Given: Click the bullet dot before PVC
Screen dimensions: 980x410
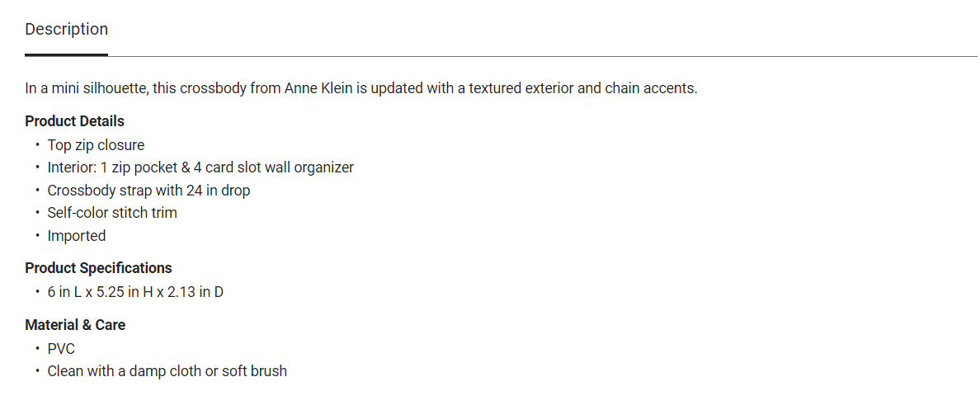Looking at the screenshot, I should [x=37, y=349].
